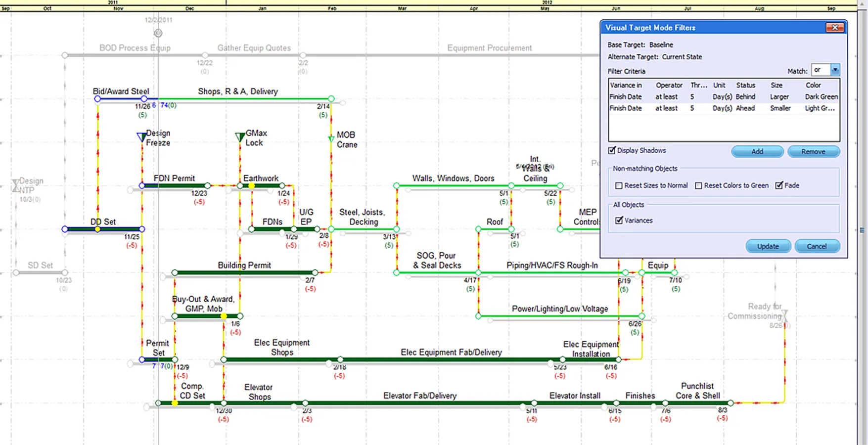This screenshot has width=868, height=445.
Task: Click the Operator column header
Action: pos(669,85)
